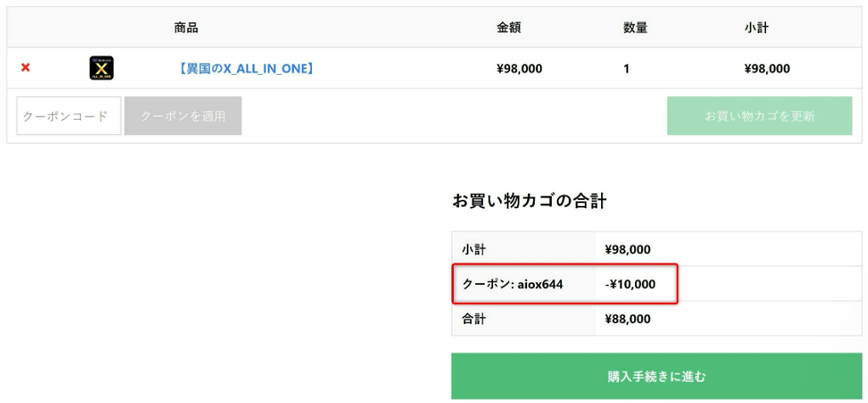Click the 小計 label in cart totals
The width and height of the screenshot is (868, 403).
click(x=474, y=250)
